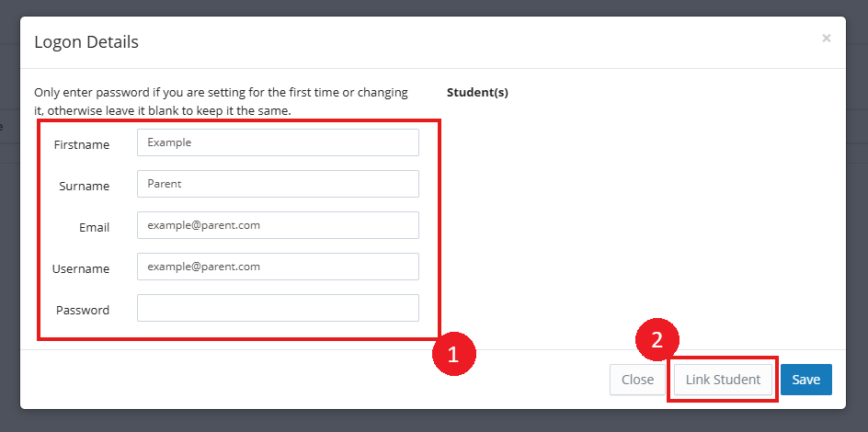Click the Surname label text

(x=84, y=187)
